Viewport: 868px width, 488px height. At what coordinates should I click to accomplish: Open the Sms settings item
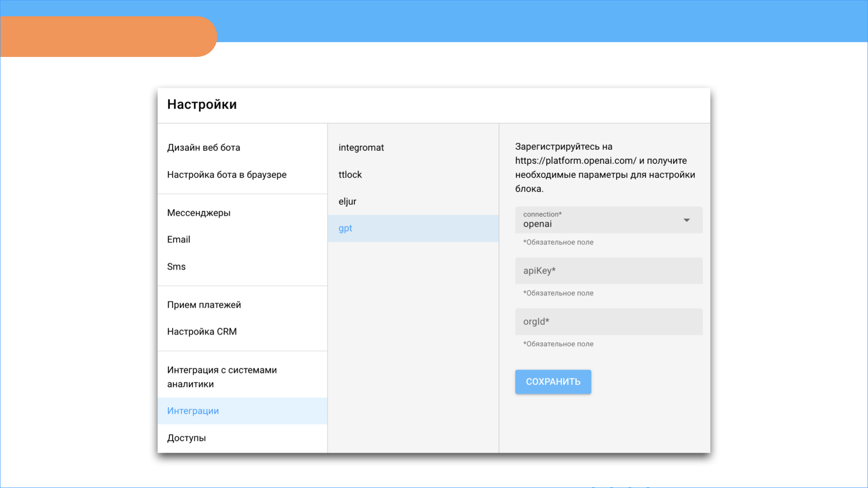coord(242,267)
